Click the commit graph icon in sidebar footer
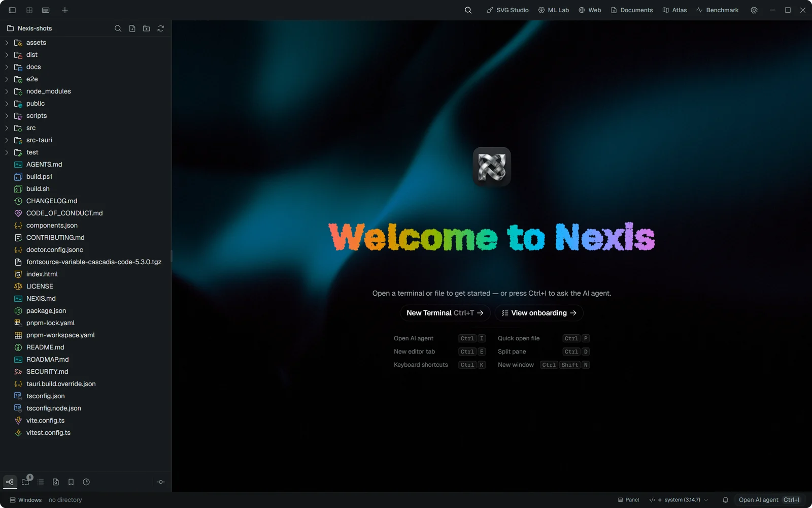This screenshot has height=508, width=812. point(161,482)
